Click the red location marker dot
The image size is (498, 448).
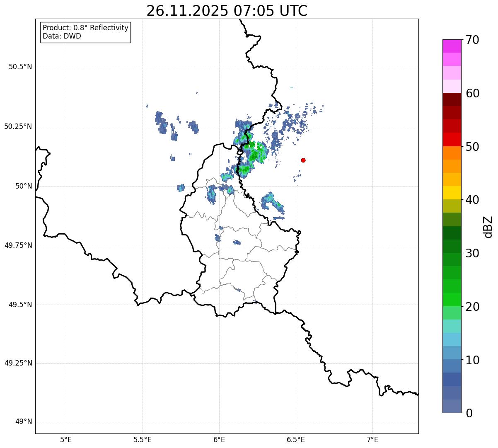pos(303,160)
